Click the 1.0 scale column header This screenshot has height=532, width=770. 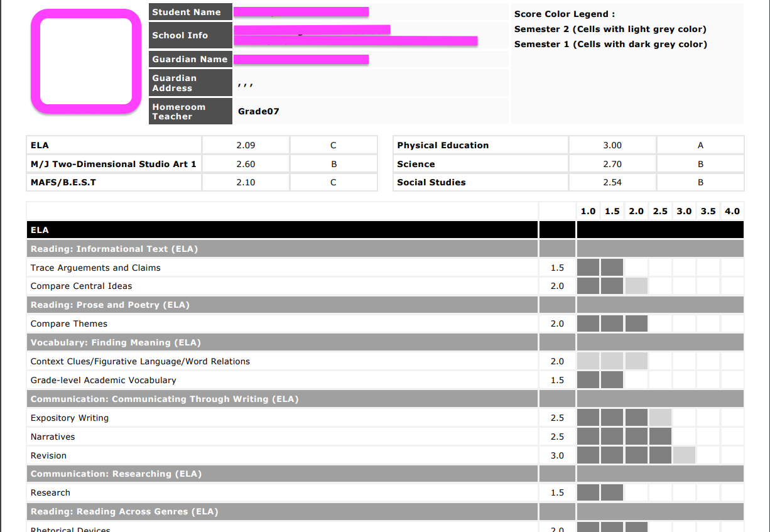click(588, 211)
